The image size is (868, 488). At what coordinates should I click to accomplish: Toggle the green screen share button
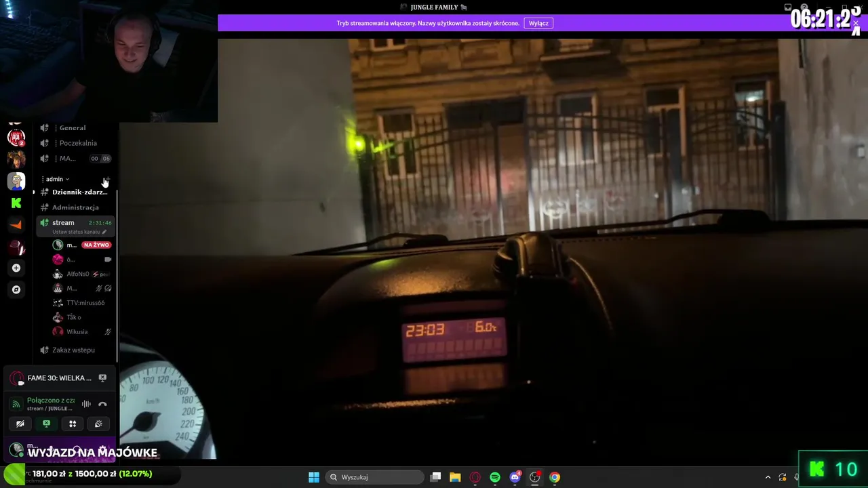tap(46, 424)
